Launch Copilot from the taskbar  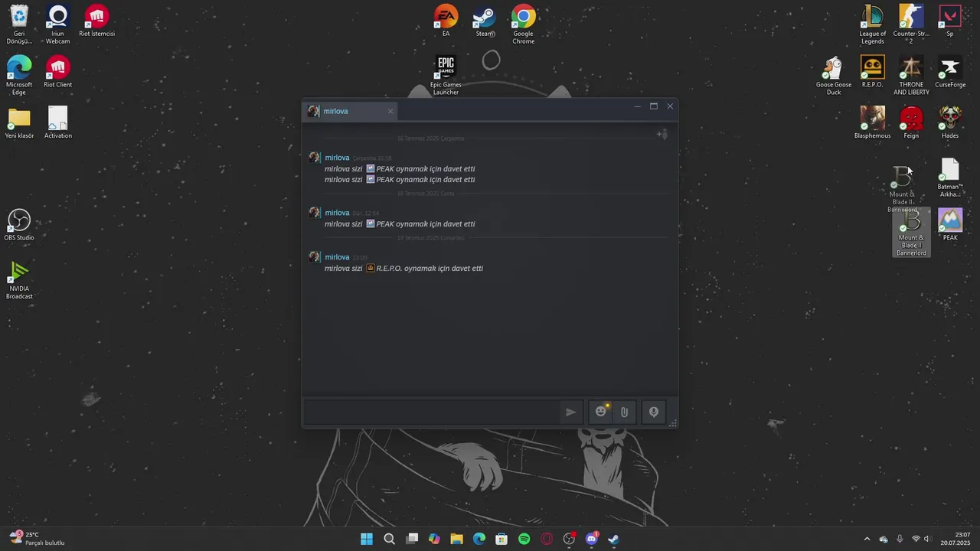point(434,539)
